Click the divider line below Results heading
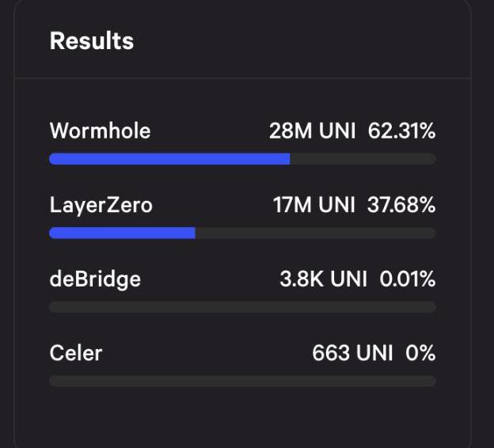Screen dimensions: 494x448 pos(242,78)
